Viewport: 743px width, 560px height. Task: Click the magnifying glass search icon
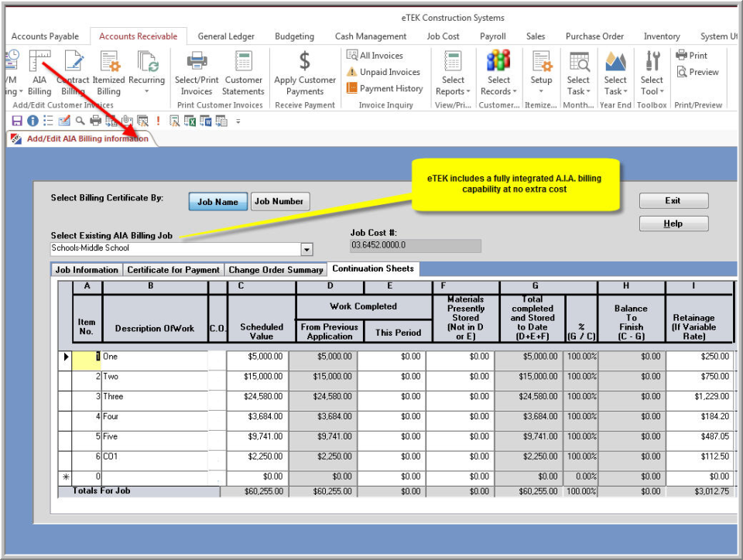pyautogui.click(x=80, y=121)
